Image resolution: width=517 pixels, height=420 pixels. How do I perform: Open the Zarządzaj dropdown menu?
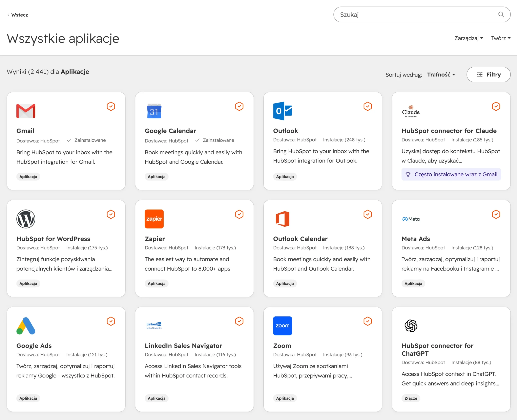[x=469, y=38]
